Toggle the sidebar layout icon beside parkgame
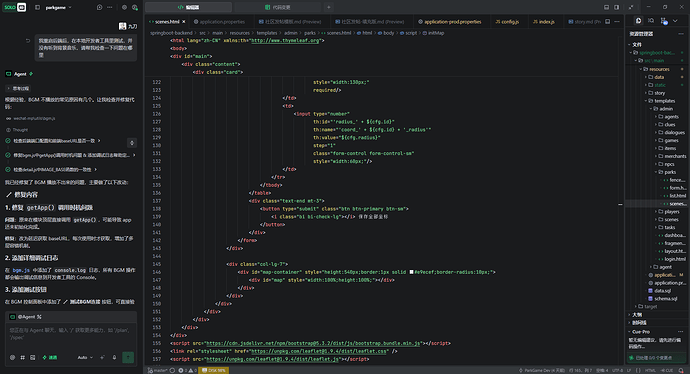Viewport: 690px width, 374px height. coord(37,7)
